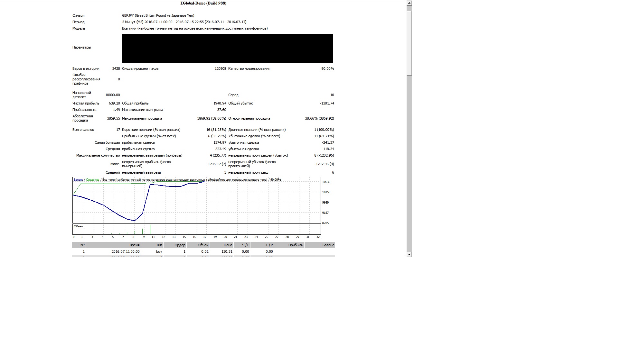Click the 'Объем' label in volume chart
640x364 pixels.
click(78, 226)
